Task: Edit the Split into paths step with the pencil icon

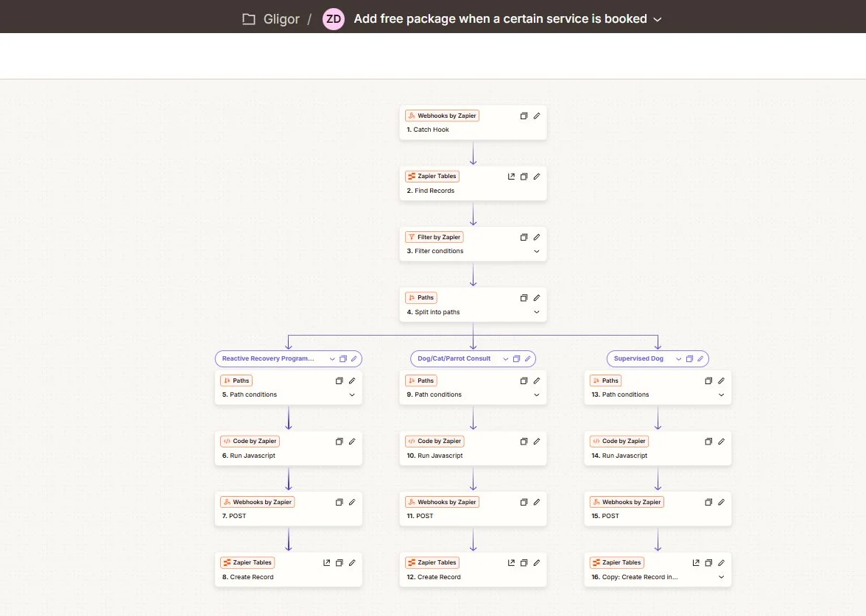Action: tap(537, 298)
